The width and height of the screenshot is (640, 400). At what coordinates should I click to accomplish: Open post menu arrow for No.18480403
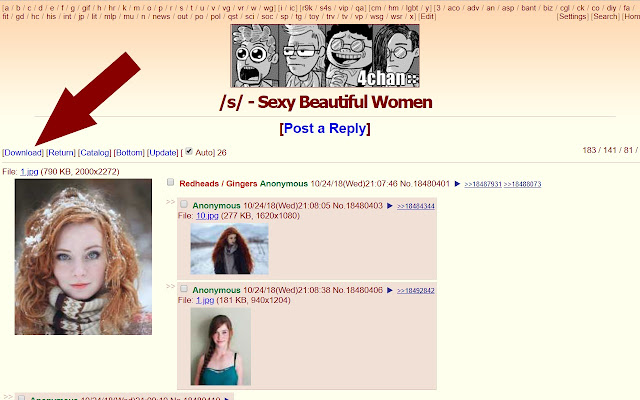(390, 206)
